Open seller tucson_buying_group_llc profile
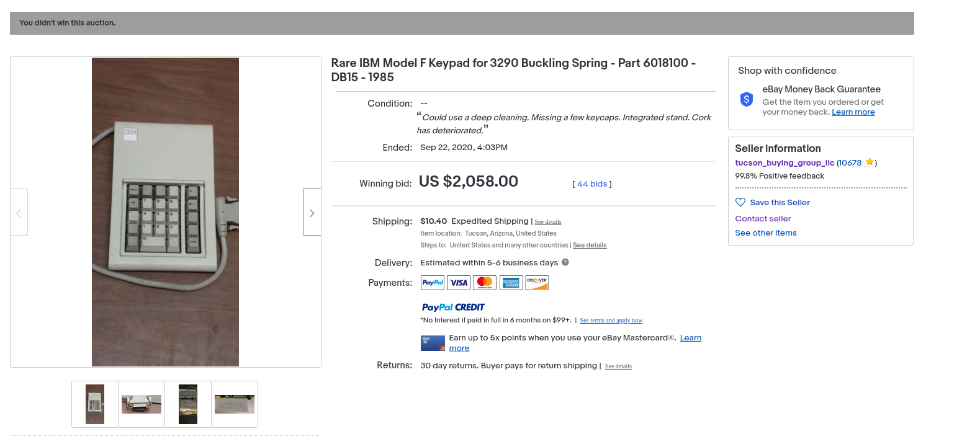This screenshot has height=439, width=980. coord(784,163)
